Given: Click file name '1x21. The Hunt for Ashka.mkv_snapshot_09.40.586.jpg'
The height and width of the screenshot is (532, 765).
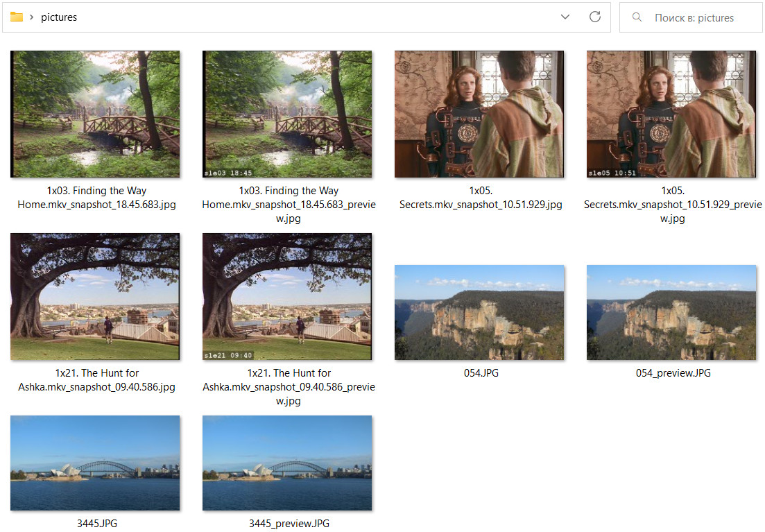Looking at the screenshot, I should click(x=96, y=380).
